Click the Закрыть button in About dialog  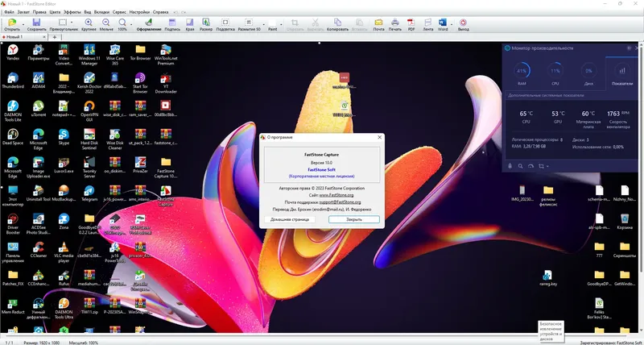click(354, 219)
